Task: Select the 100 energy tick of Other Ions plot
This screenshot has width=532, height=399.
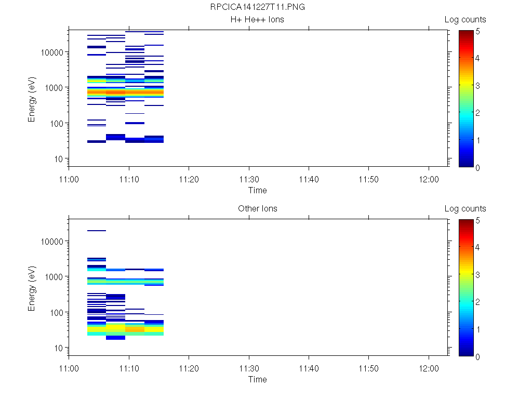Action: click(57, 313)
